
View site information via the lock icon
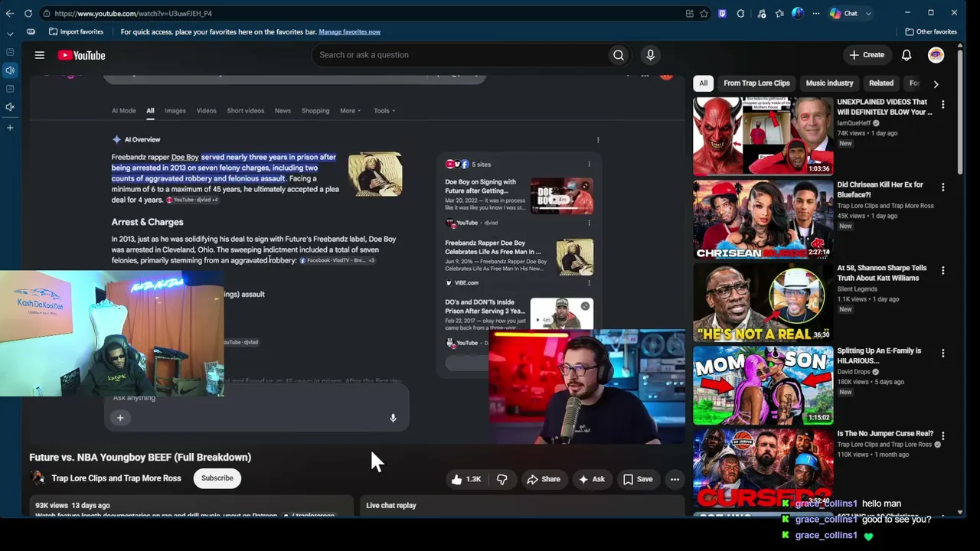tap(47, 13)
